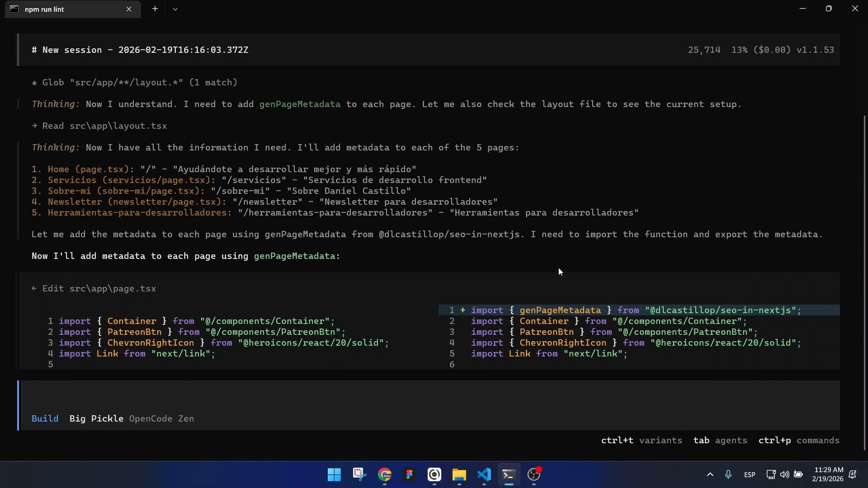Open File Explorer from the taskbar
868x488 pixels.
459,475
